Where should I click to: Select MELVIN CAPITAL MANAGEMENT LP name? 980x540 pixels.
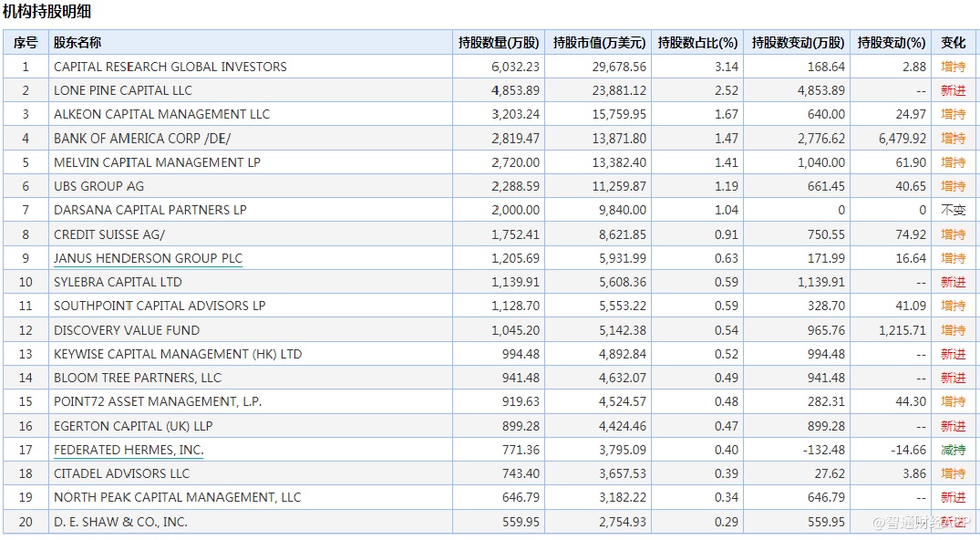coord(157,162)
